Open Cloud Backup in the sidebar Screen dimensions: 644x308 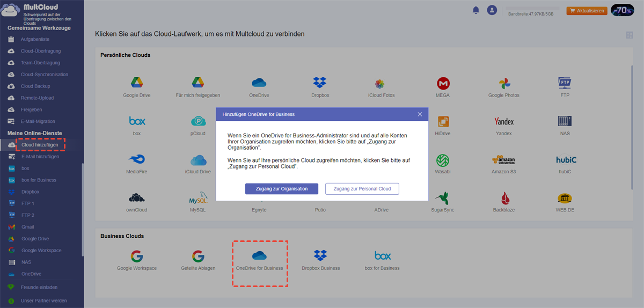[x=35, y=86]
